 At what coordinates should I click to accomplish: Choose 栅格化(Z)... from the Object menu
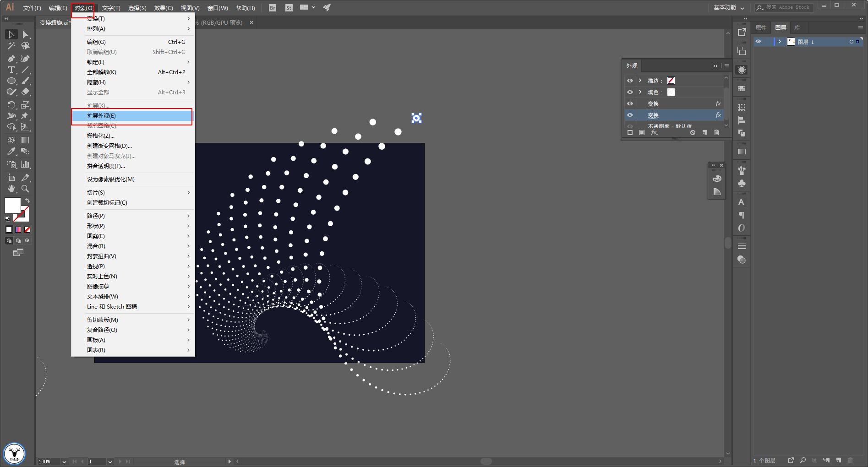point(133,136)
